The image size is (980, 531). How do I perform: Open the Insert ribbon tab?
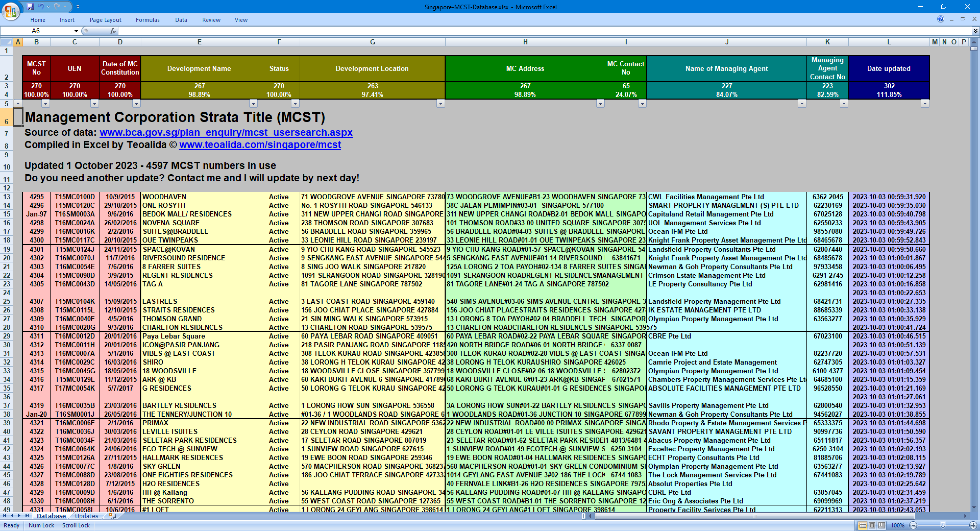tap(67, 20)
